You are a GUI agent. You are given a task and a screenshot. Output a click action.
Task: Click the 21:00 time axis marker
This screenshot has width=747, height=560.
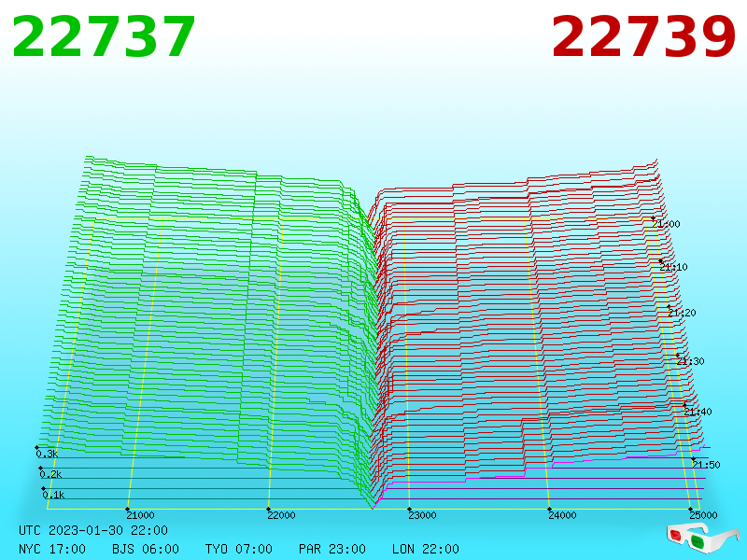(x=666, y=224)
